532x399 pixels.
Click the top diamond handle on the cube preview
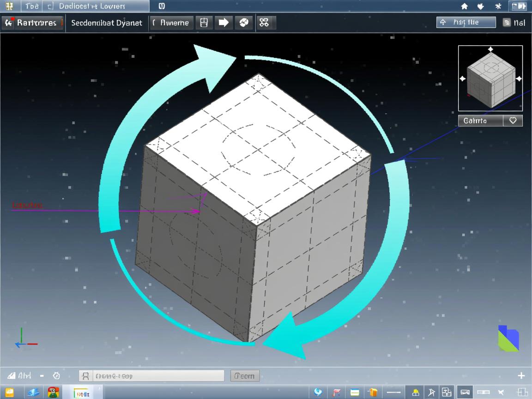(x=490, y=49)
